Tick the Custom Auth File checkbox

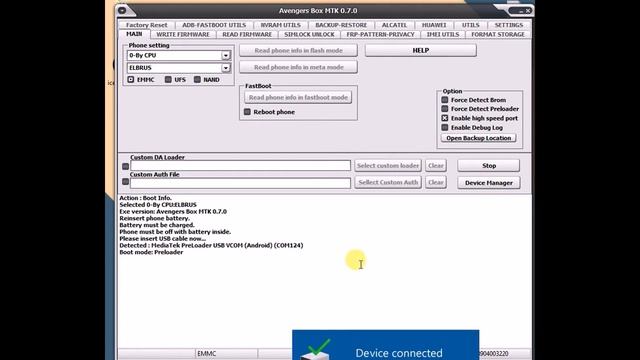click(x=125, y=182)
